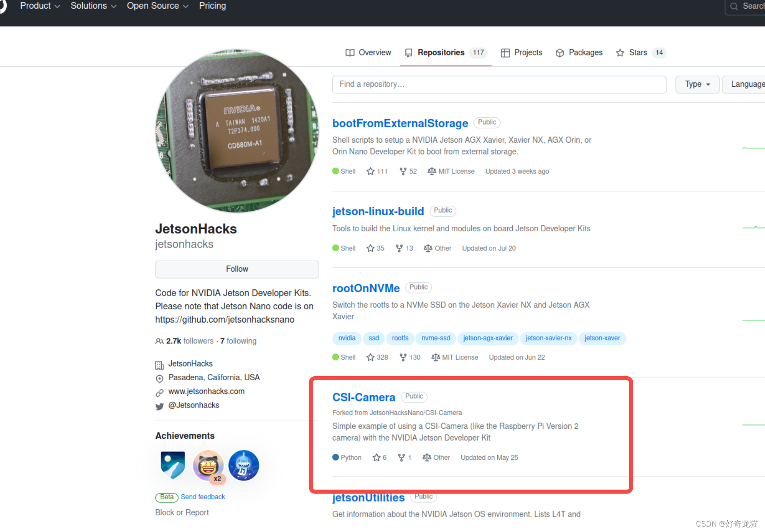Image resolution: width=765 pixels, height=532 pixels.
Task: Click the Starstruck achievement badge x2
Action: [208, 465]
